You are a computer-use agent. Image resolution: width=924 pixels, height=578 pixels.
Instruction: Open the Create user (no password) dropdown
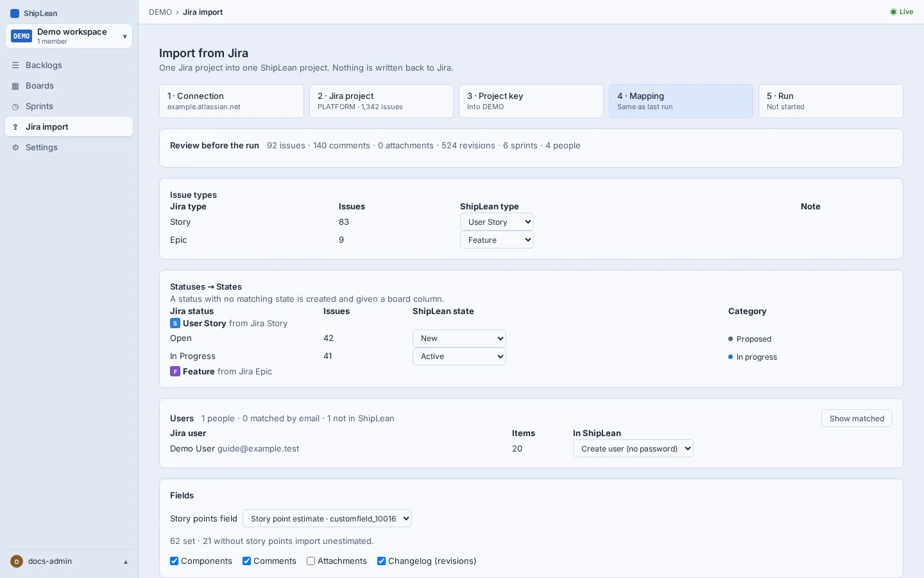pyautogui.click(x=633, y=449)
